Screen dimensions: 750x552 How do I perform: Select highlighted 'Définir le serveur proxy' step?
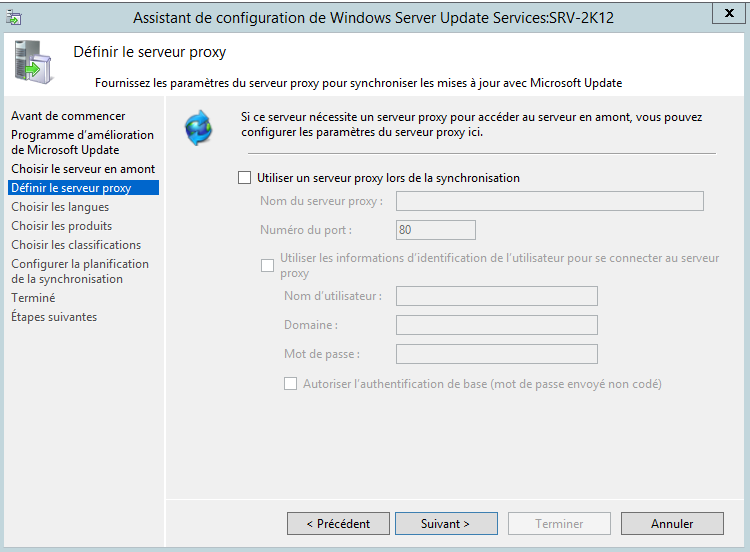tap(84, 188)
